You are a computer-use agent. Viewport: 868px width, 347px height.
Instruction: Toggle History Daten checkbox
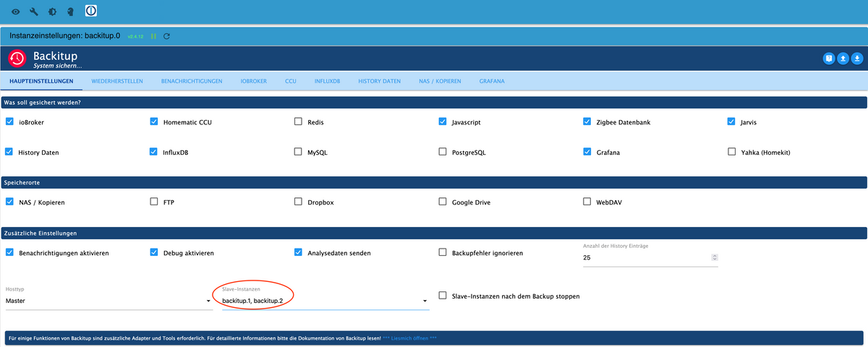(9, 152)
